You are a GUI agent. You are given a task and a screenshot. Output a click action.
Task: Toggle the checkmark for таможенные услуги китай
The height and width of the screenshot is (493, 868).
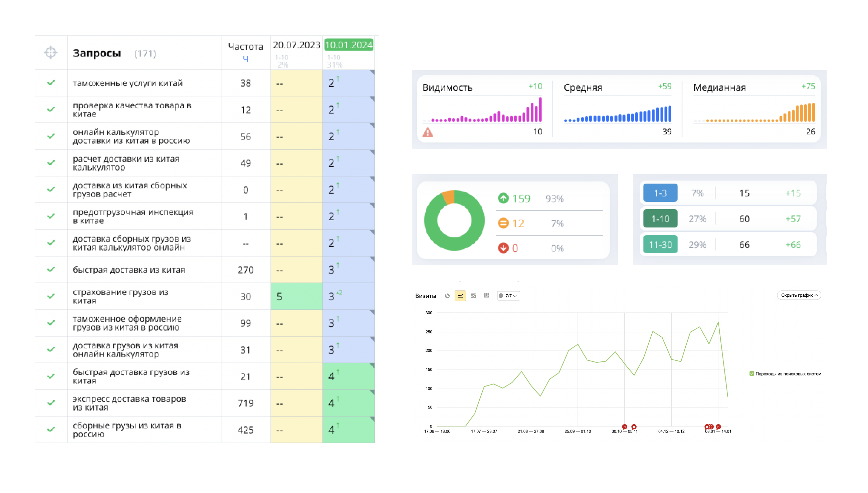point(51,83)
